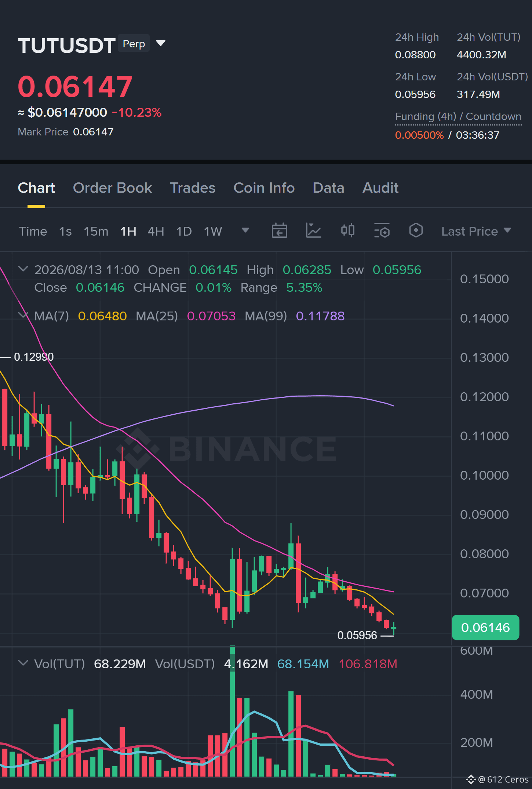Tap the red 106.818M volume MA value

tap(368, 664)
